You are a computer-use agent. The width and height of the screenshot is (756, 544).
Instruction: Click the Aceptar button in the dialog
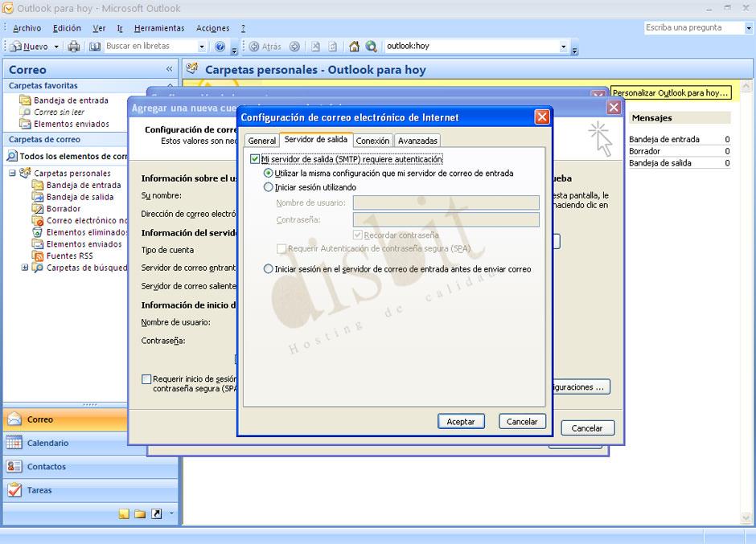[x=461, y=421]
